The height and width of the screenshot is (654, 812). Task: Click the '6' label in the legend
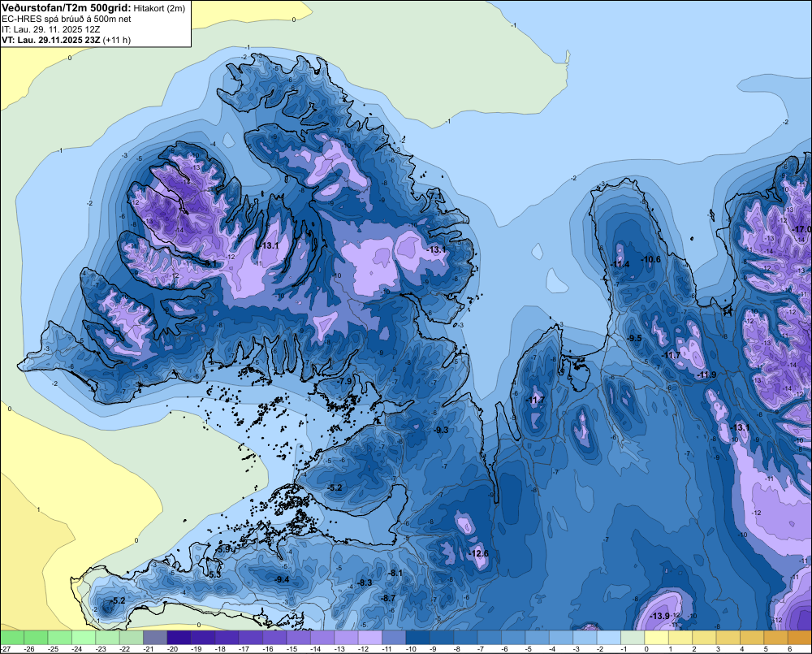point(789,649)
